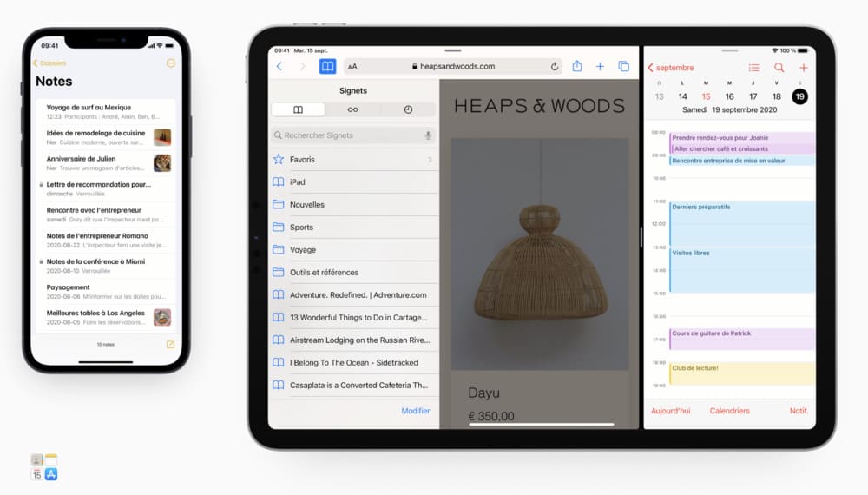The height and width of the screenshot is (495, 868).
Task: Go back to septembre in Calendar
Action: 670,68
